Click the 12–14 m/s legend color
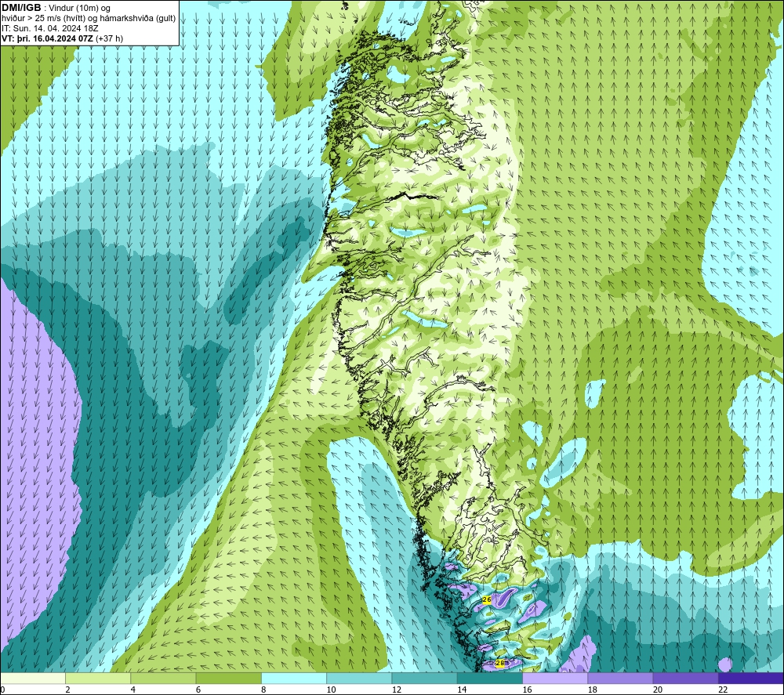Screen dimensions: 784x695 [424, 678]
